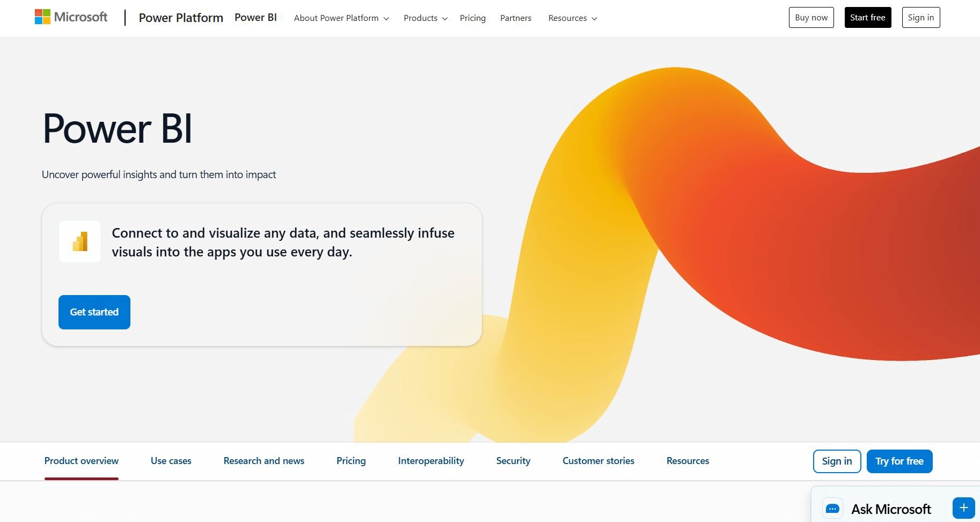Image resolution: width=980 pixels, height=522 pixels.
Task: Expand the Resources menu in top navigation
Action: (572, 18)
